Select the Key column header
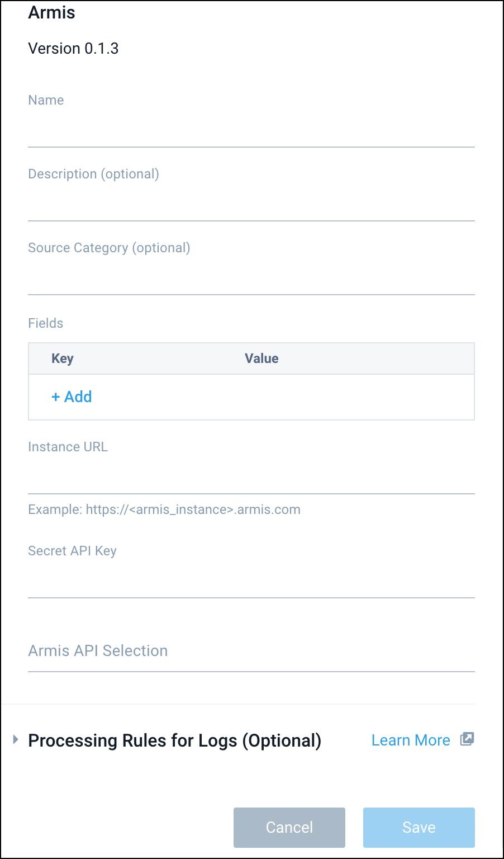504x859 pixels. (62, 358)
